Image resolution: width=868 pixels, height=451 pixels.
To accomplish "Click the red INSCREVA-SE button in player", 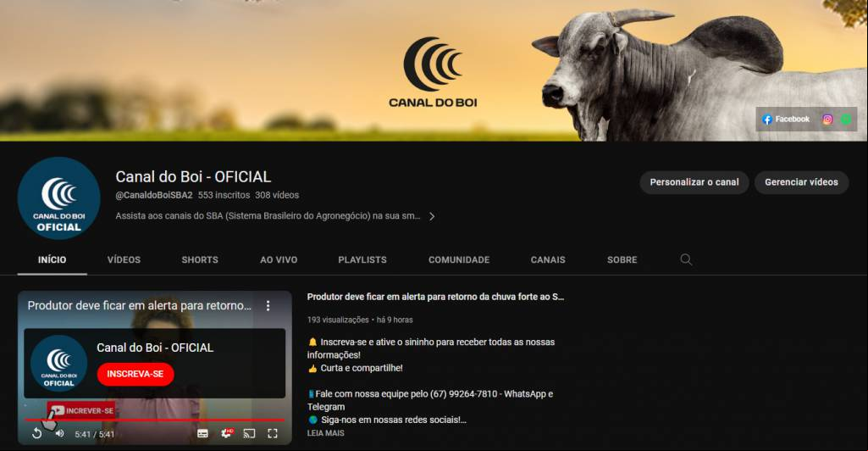I will coord(135,374).
